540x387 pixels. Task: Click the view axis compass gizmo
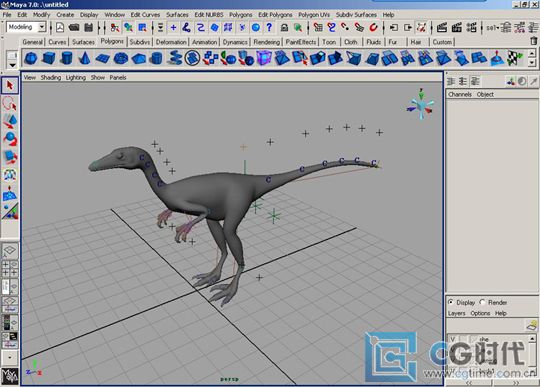click(x=420, y=105)
